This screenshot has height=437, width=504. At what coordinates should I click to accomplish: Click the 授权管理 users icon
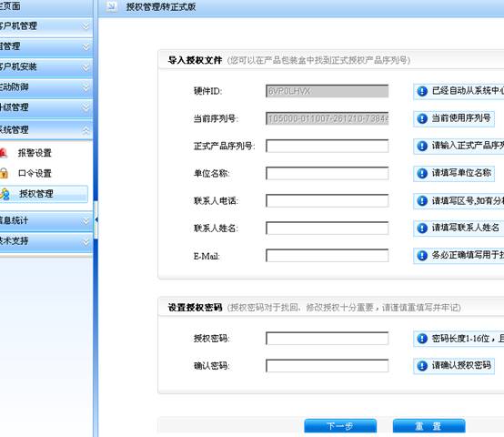coord(5,194)
